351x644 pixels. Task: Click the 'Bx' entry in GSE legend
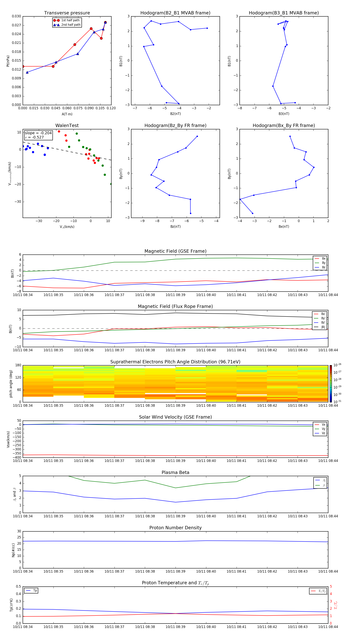[x=320, y=259]
